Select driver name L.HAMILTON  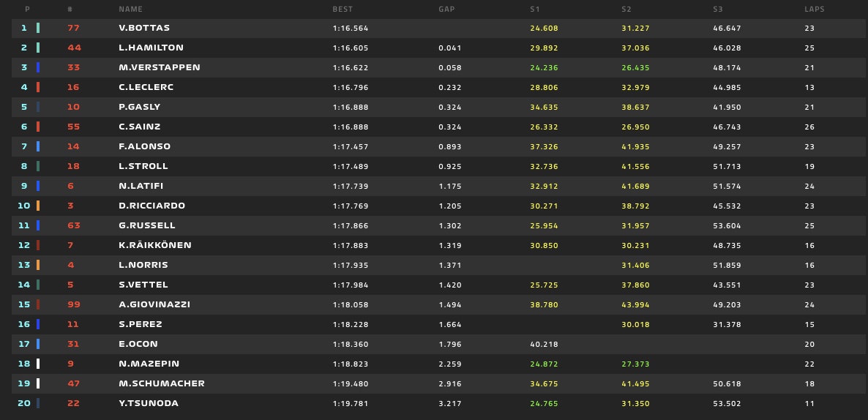151,48
